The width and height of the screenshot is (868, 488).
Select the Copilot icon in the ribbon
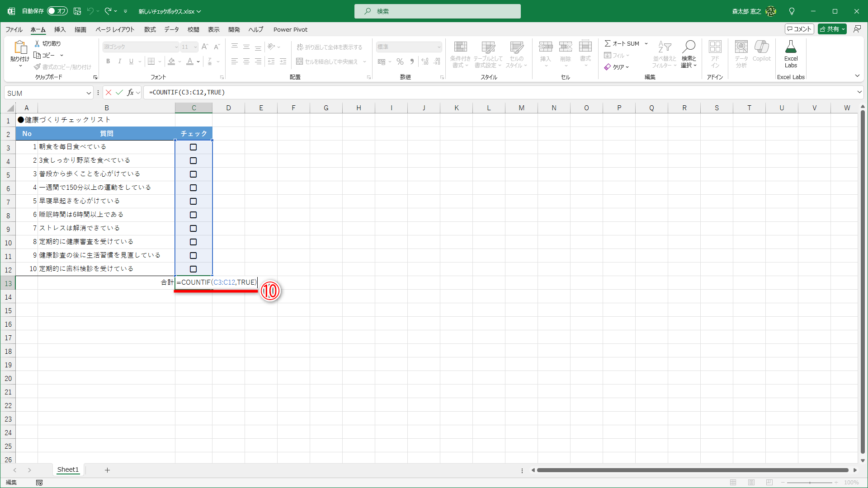coord(761,53)
